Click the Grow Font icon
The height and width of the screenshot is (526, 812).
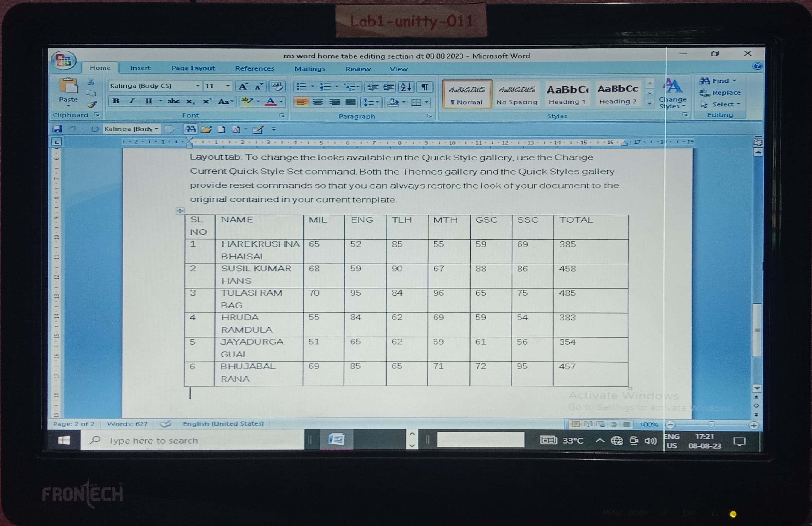coord(243,87)
